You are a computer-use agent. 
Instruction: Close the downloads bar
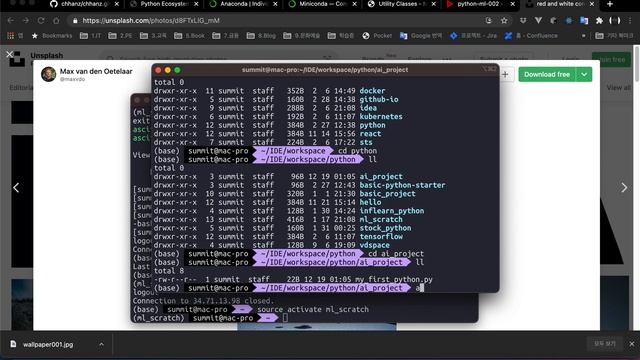(x=631, y=344)
